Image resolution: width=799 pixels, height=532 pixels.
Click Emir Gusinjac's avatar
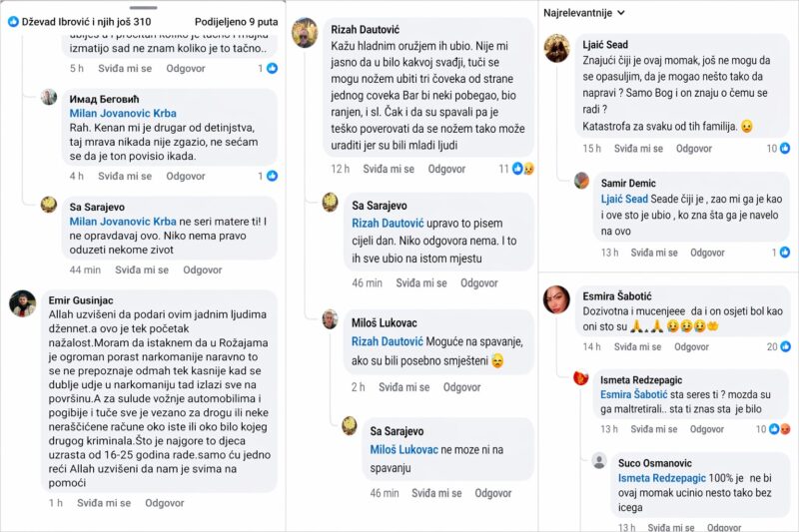23,303
